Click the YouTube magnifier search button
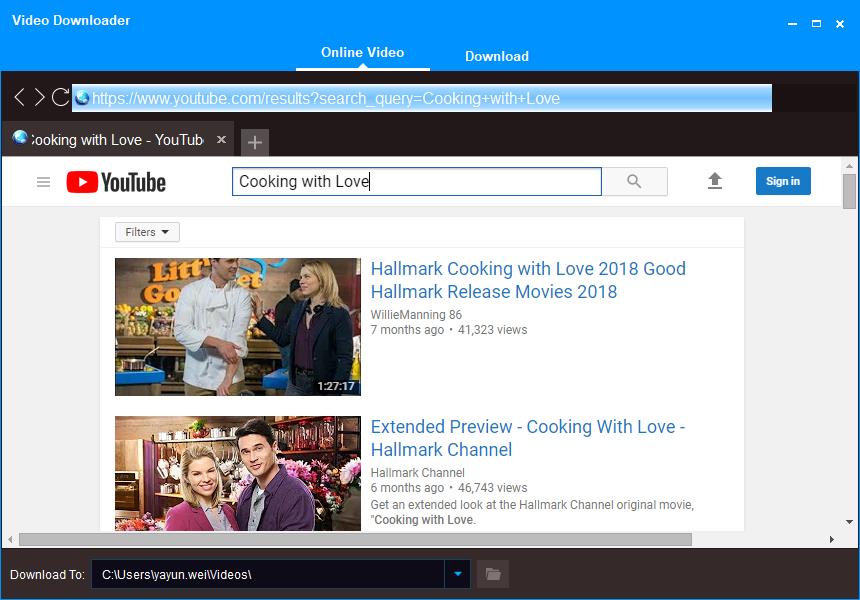This screenshot has height=600, width=860. [635, 182]
